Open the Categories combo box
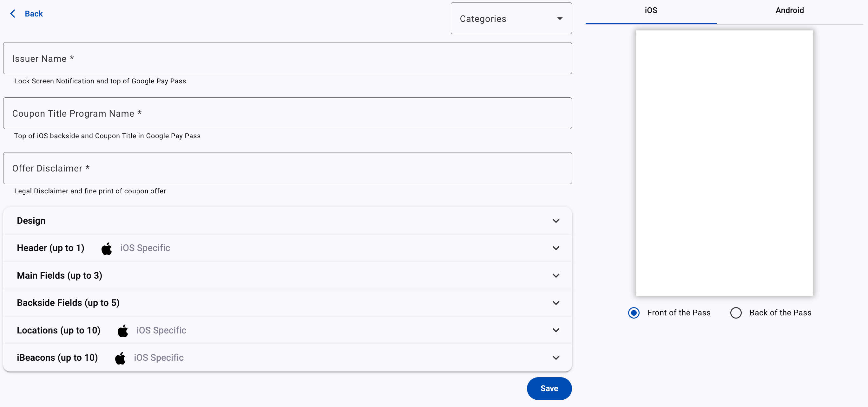 pyautogui.click(x=505, y=18)
